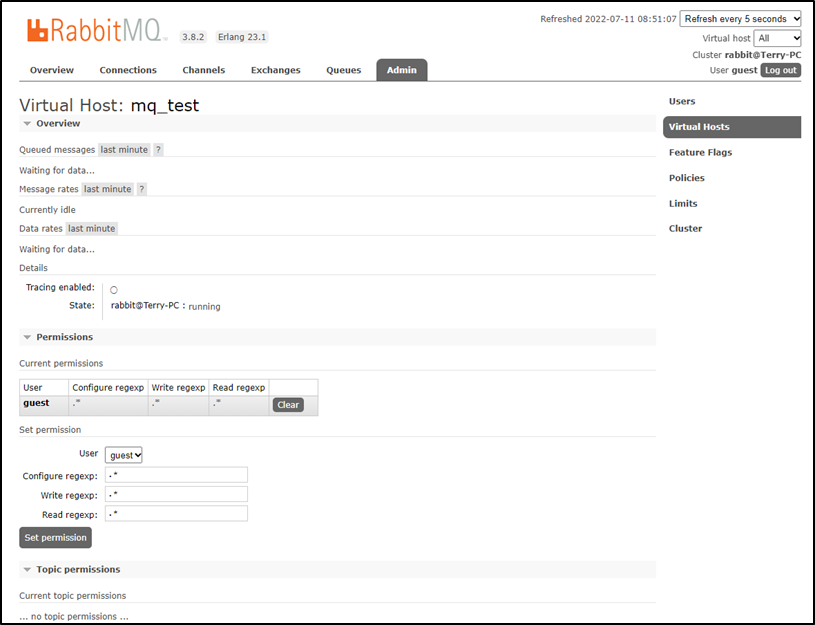
Task: Select the Admin tab
Action: [402, 70]
